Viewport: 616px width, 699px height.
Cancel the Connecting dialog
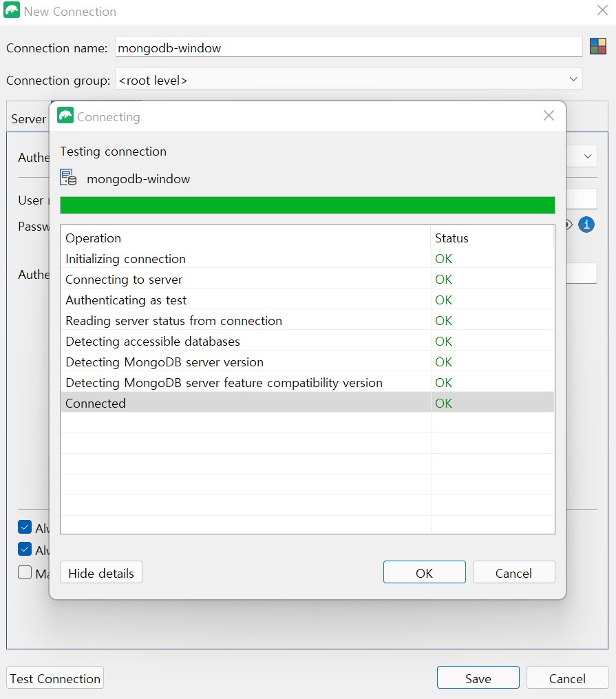tap(514, 572)
